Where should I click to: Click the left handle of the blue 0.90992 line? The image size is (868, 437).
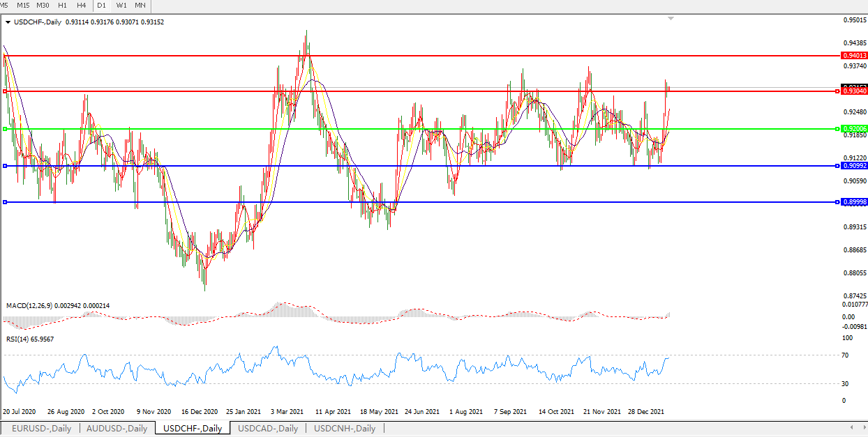pyautogui.click(x=5, y=166)
